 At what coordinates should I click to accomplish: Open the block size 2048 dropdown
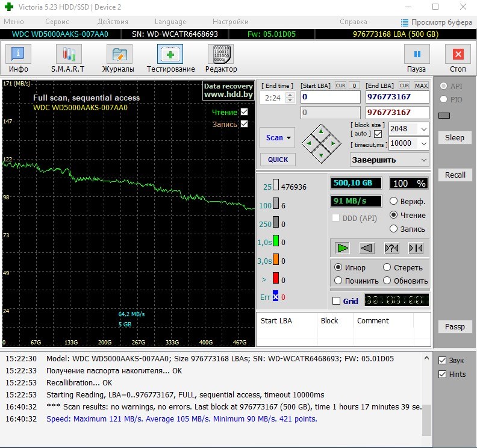point(423,129)
